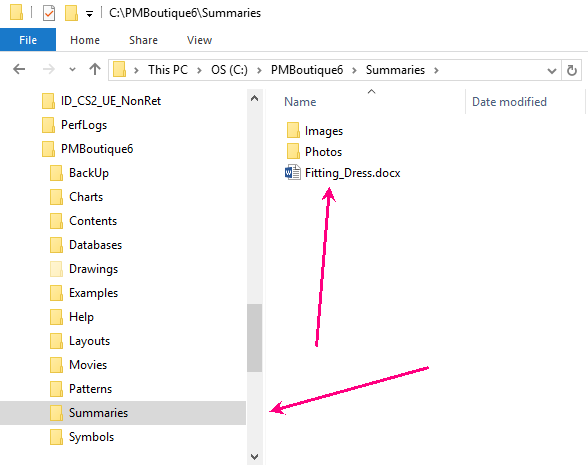The height and width of the screenshot is (467, 588).
Task: Select the Photos folder in file list
Action: [314, 152]
